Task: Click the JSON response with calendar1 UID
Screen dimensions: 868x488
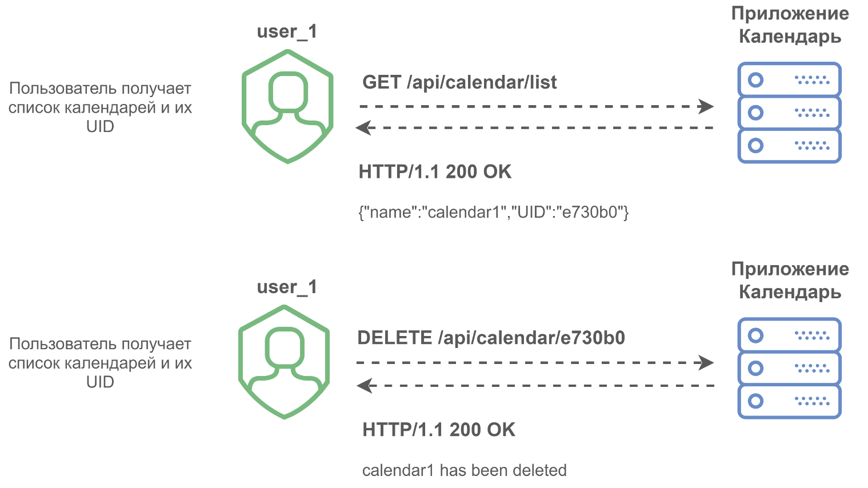Action: point(494,213)
